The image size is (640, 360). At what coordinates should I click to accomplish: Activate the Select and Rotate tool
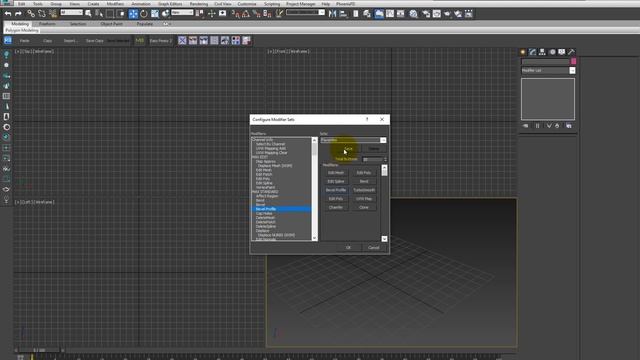(144, 14)
